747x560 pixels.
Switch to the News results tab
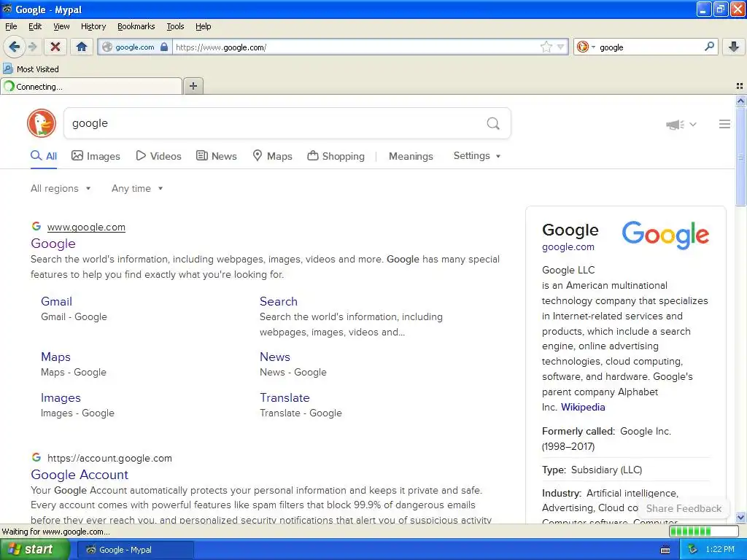(x=216, y=156)
